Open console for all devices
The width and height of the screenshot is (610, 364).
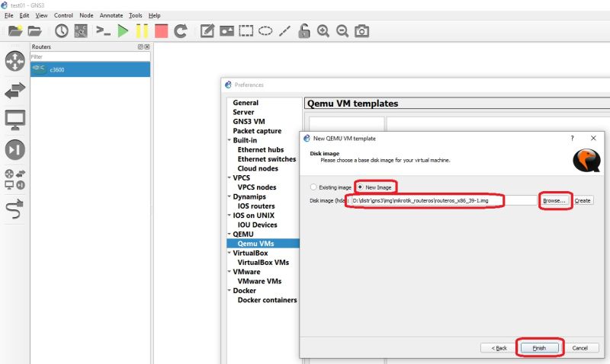point(103,30)
